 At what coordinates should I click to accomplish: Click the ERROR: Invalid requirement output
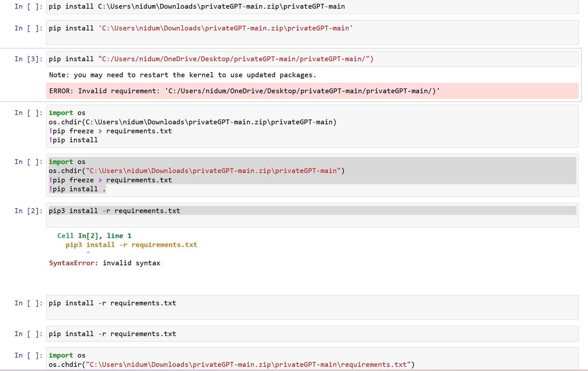point(244,91)
